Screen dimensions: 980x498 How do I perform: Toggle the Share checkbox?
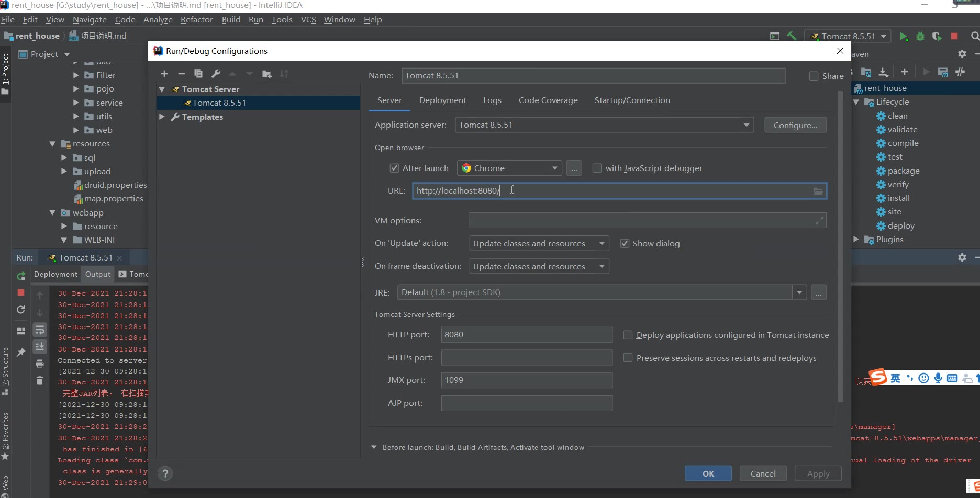point(814,76)
